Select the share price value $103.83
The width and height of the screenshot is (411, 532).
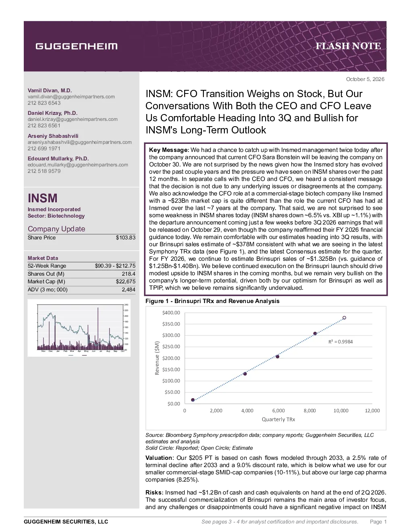click(126, 238)
